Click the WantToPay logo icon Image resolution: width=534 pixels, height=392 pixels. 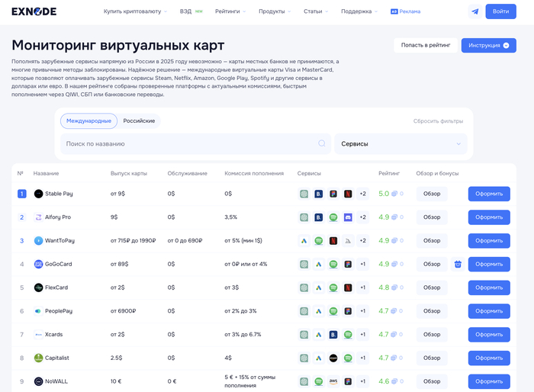(x=38, y=241)
